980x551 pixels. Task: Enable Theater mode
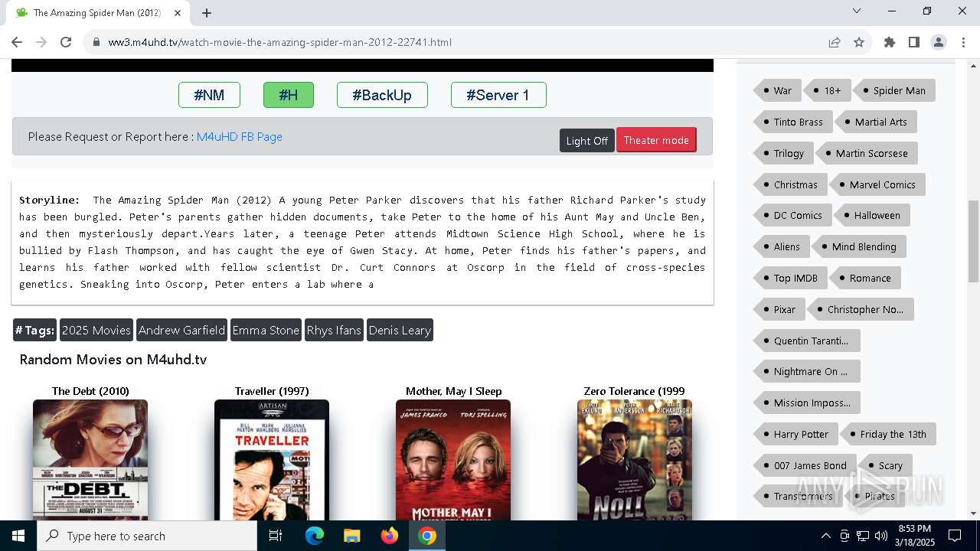point(656,139)
